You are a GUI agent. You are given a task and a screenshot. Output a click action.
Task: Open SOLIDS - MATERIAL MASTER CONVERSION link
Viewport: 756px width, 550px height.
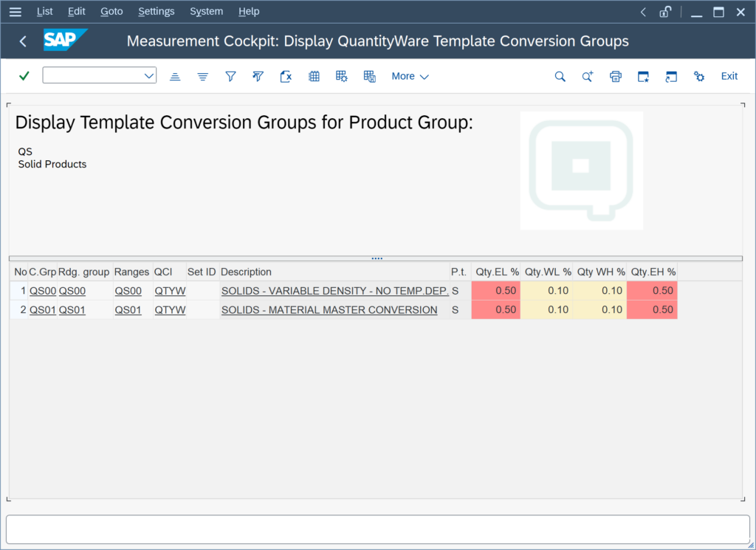[329, 309]
